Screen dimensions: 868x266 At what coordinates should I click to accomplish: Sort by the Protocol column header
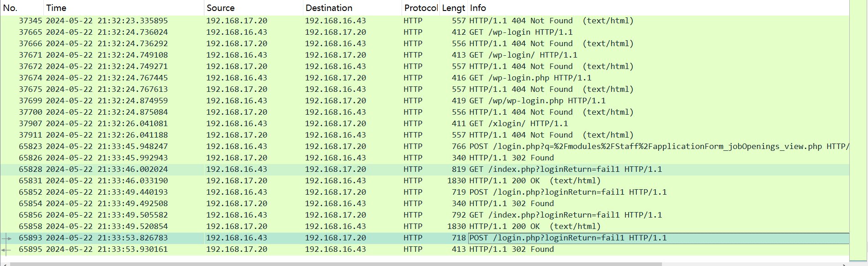(420, 8)
